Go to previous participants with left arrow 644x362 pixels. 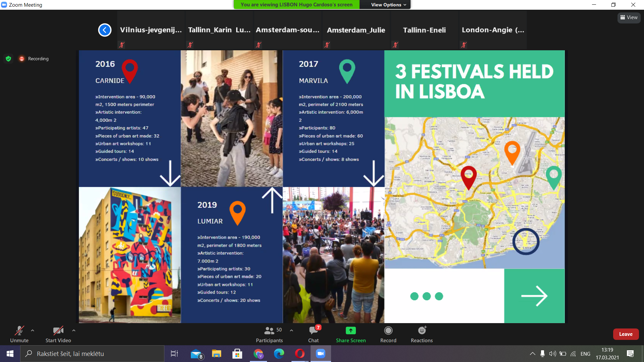pyautogui.click(x=105, y=30)
